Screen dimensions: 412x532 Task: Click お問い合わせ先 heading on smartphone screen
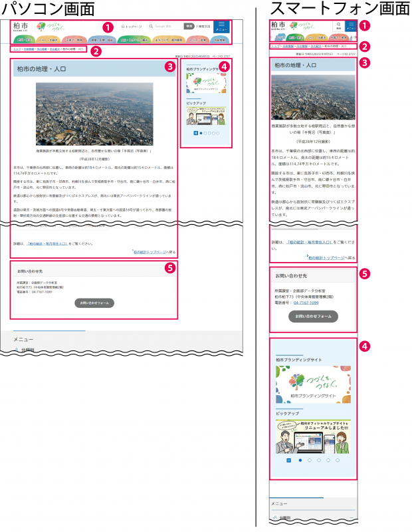291,276
